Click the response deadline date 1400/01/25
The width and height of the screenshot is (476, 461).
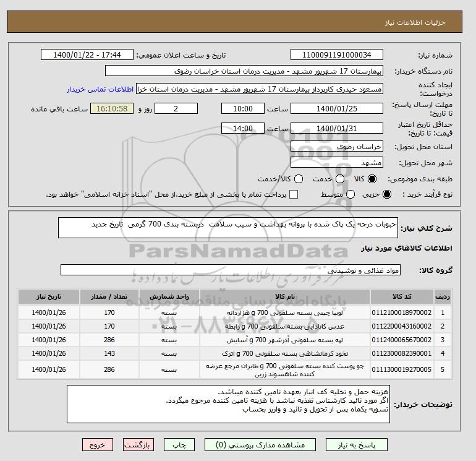click(x=337, y=108)
